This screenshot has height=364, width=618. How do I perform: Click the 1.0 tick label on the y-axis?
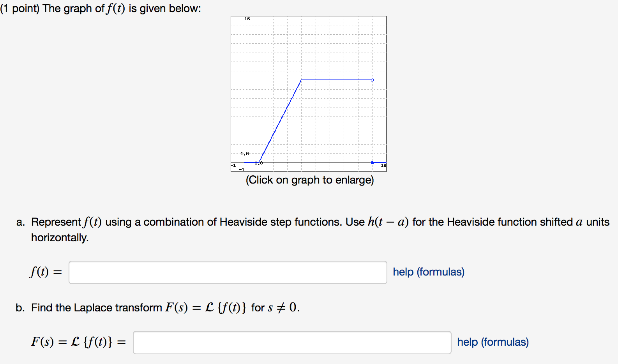(245, 153)
